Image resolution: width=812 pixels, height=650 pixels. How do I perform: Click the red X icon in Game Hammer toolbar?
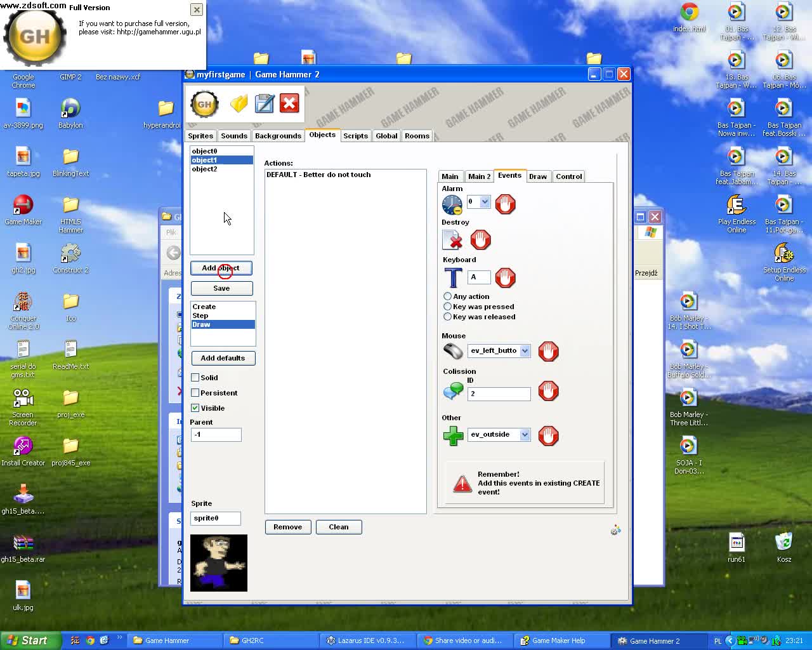289,103
